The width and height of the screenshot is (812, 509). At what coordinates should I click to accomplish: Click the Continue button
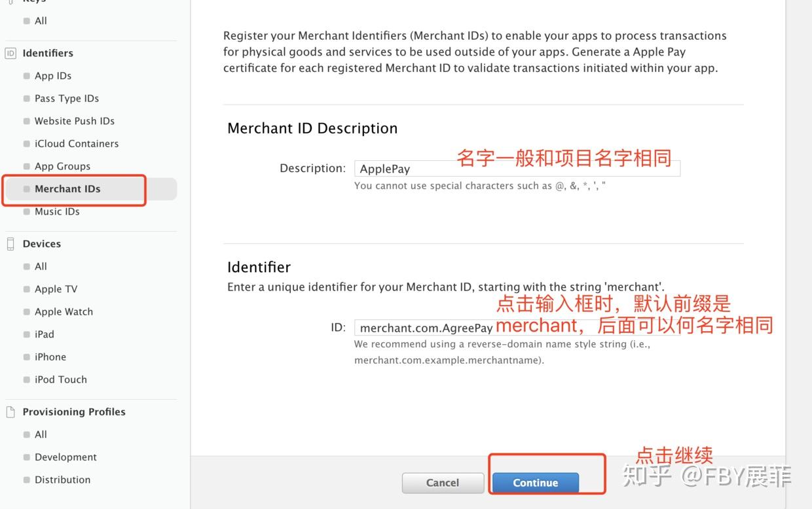tap(535, 483)
